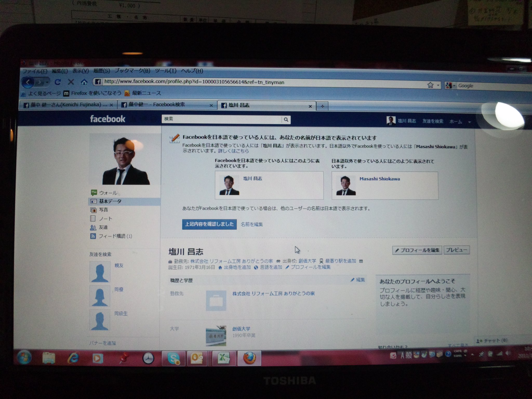Click ホーム in the Facebook header
The height and width of the screenshot is (399, 532).
456,122
